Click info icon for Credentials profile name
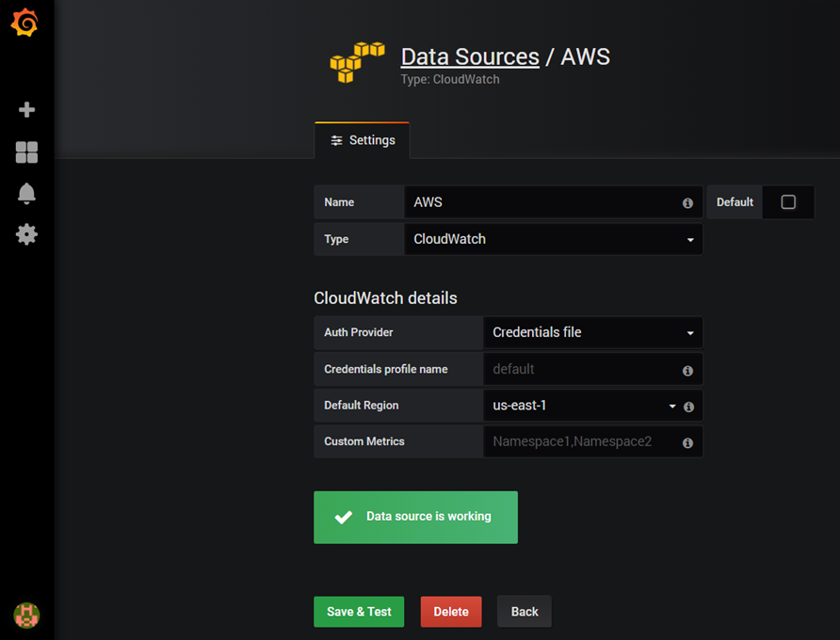This screenshot has width=840, height=640. [687, 370]
